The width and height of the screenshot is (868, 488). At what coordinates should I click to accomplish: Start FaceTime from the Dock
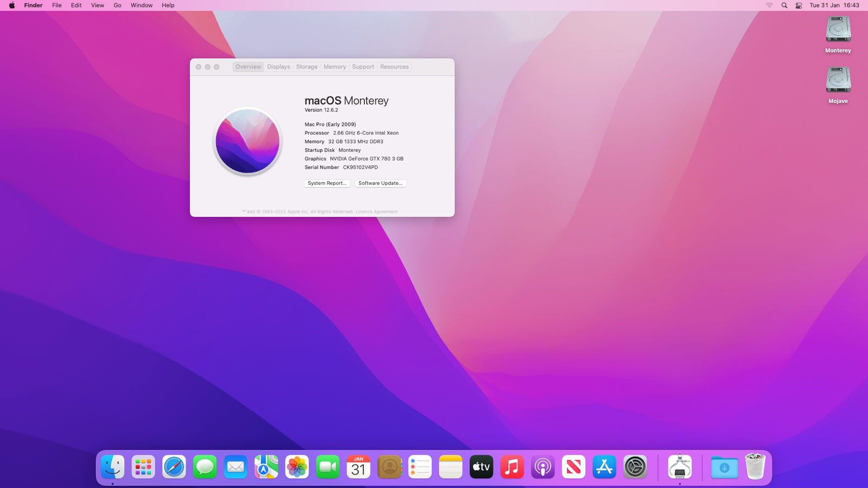(x=328, y=467)
